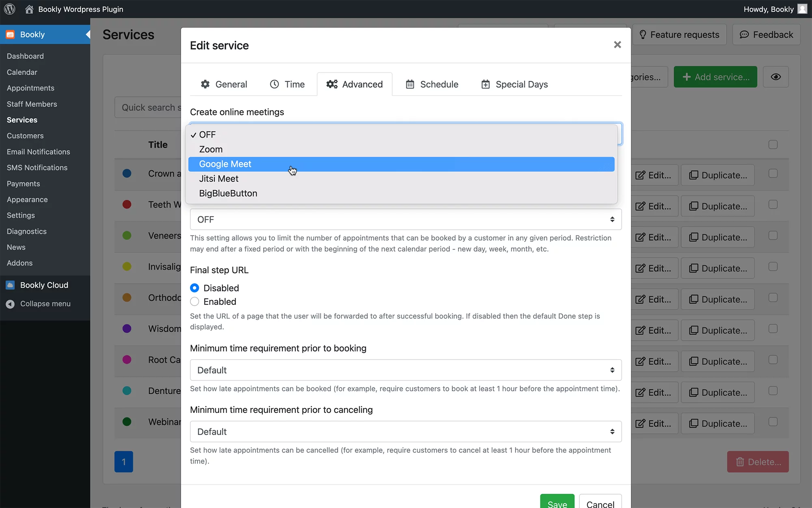Choose Google Meet in online meetings list
812x508 pixels.
(x=402, y=164)
